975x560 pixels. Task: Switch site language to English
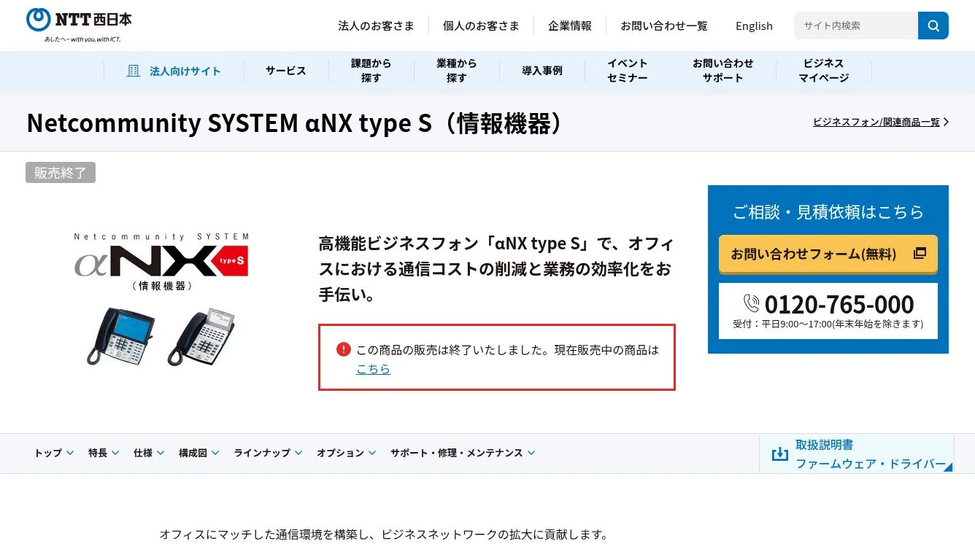pos(754,26)
